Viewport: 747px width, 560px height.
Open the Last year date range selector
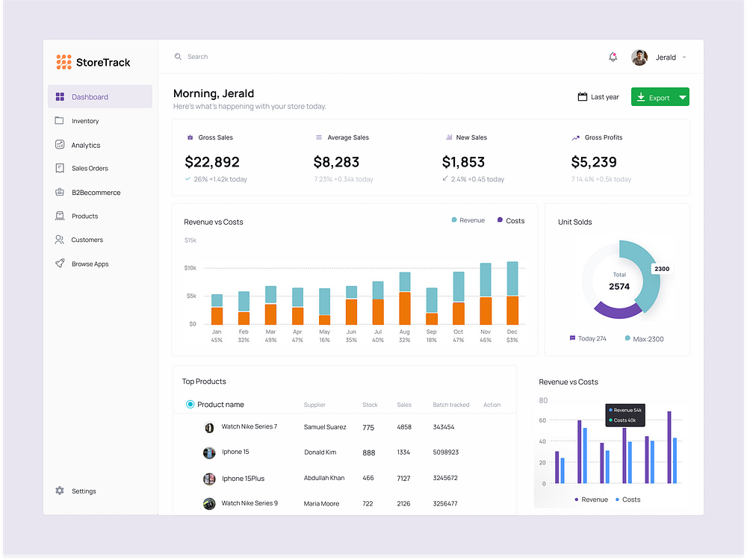[x=598, y=96]
